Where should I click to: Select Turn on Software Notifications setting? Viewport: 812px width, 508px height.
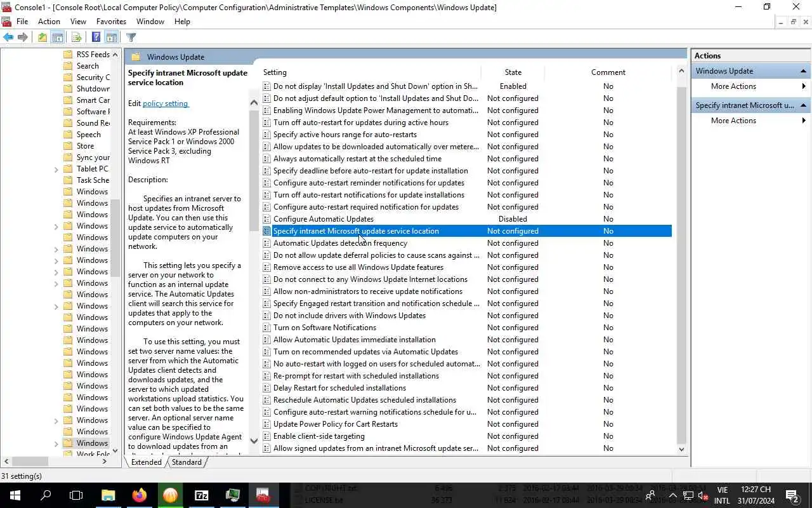pyautogui.click(x=467, y=328)
